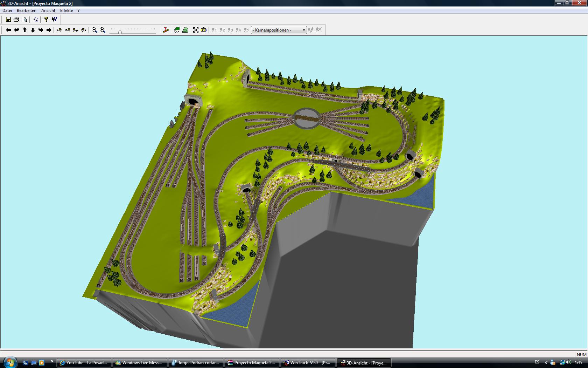Select camera position 1 icon
Screen dimensions: 588x368
pyautogui.click(x=214, y=30)
